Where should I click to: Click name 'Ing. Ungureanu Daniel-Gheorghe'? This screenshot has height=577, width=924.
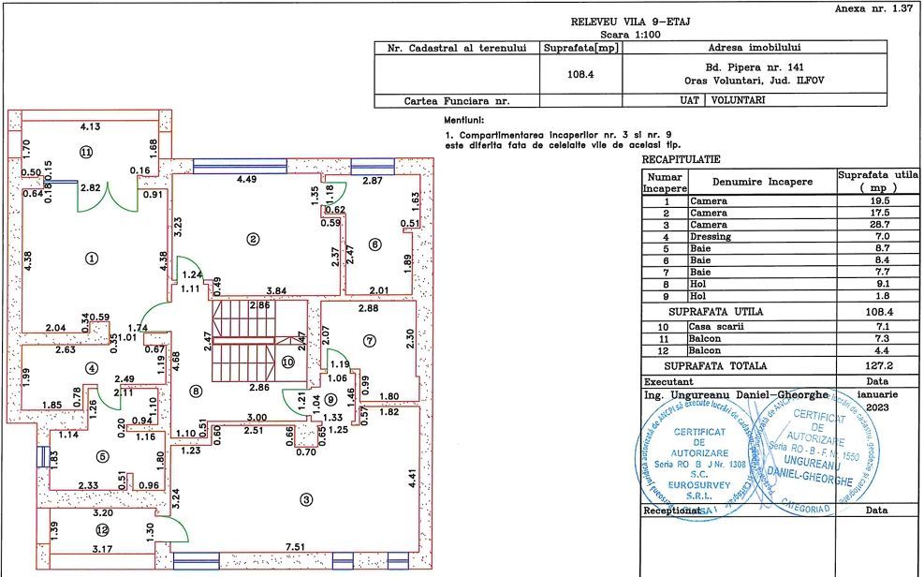tap(736, 395)
